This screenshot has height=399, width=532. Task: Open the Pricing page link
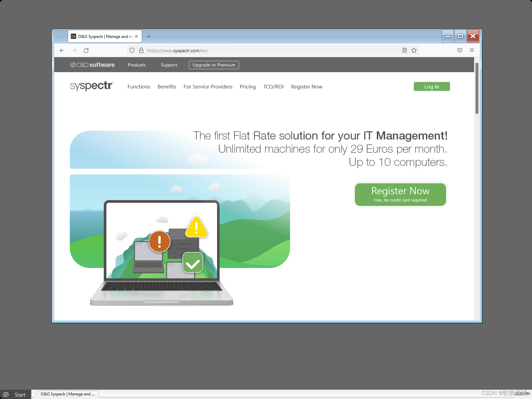coord(248,86)
